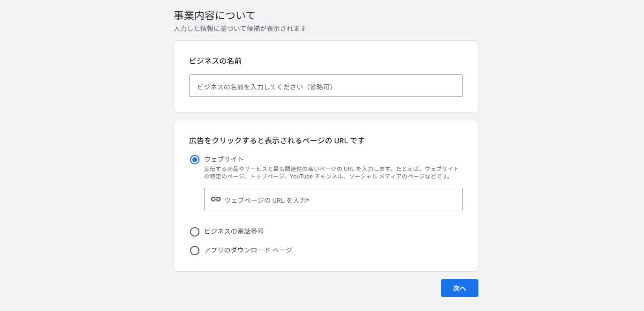This screenshot has width=644, height=311.
Task: Click the ウェブサイト option label text
Action: click(224, 159)
